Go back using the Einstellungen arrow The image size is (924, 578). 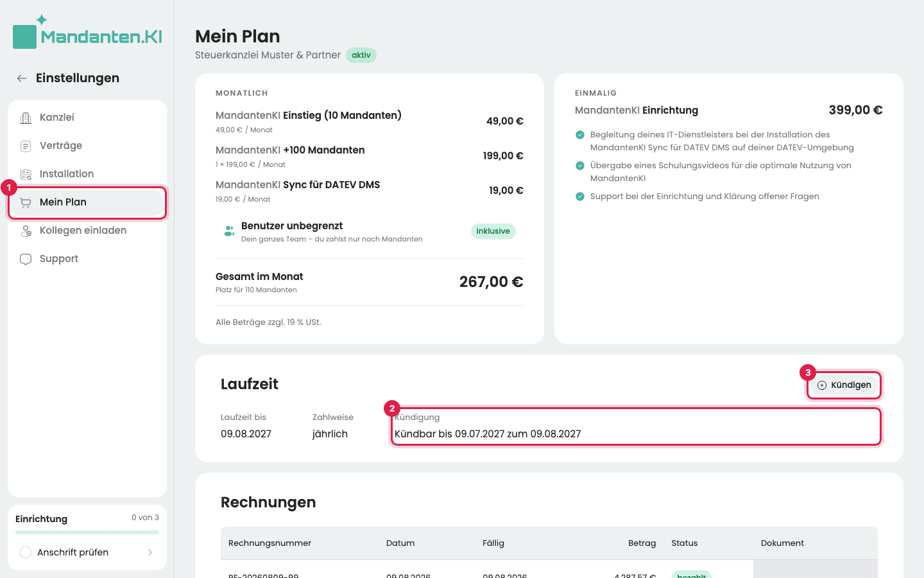[x=22, y=78]
